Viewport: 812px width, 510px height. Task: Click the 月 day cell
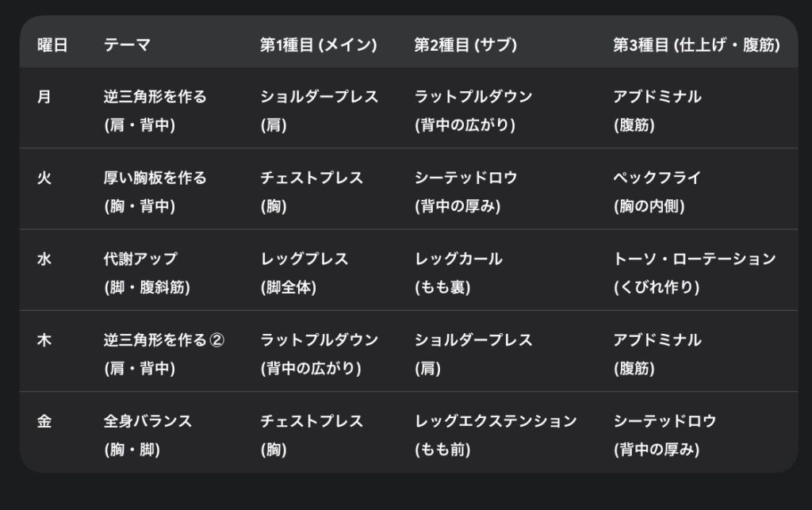pyautogui.click(x=44, y=98)
